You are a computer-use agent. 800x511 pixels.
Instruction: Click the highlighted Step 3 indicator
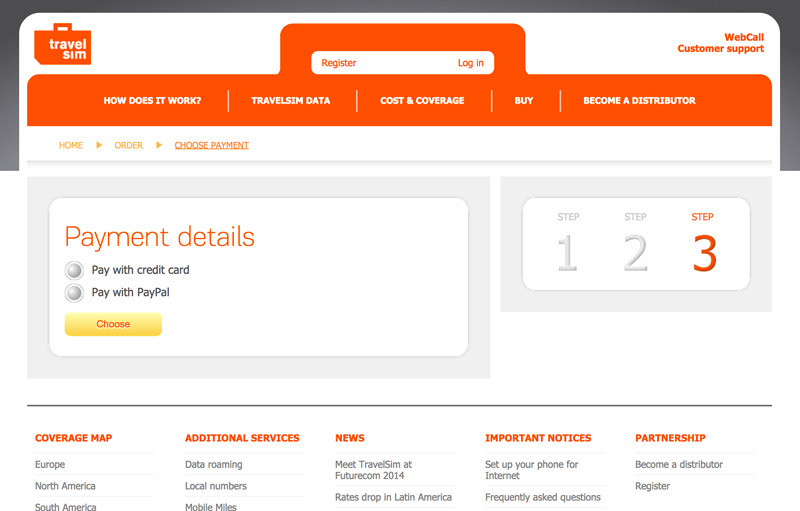point(704,243)
